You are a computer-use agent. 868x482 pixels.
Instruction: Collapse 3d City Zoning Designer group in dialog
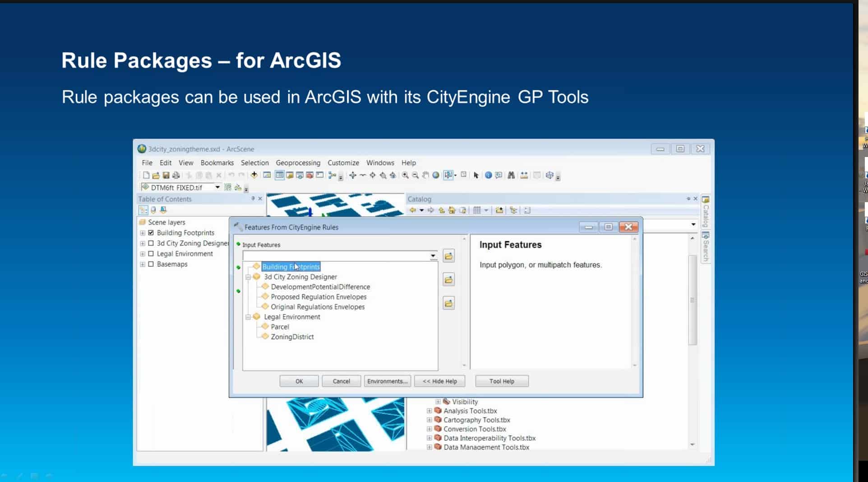point(248,277)
